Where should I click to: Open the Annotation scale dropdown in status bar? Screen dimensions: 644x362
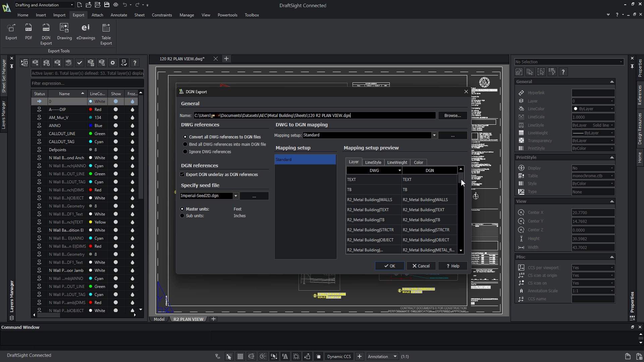[395, 356]
